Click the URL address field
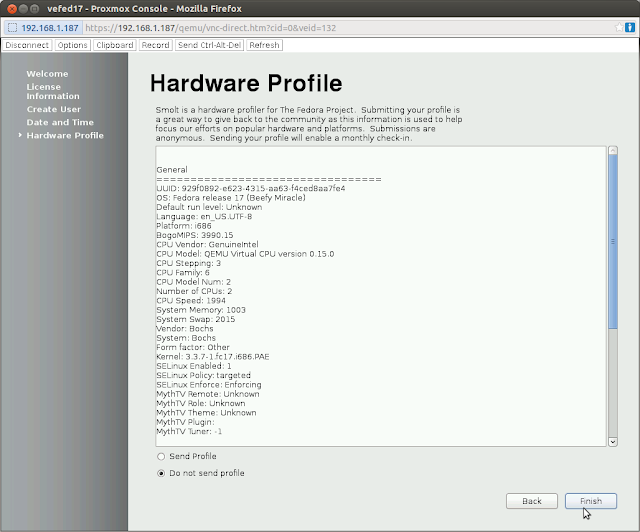This screenshot has width=640, height=532. click(x=347, y=28)
